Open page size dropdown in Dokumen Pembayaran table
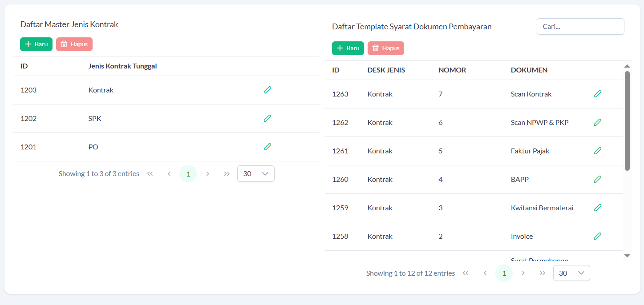Viewport: 644px width, 305px height. pos(571,273)
